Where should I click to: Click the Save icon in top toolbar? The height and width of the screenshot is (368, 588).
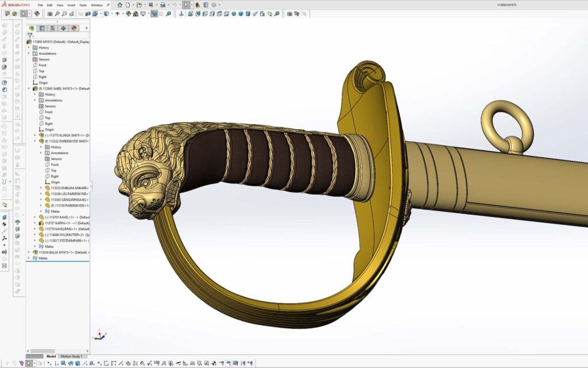point(151,5)
